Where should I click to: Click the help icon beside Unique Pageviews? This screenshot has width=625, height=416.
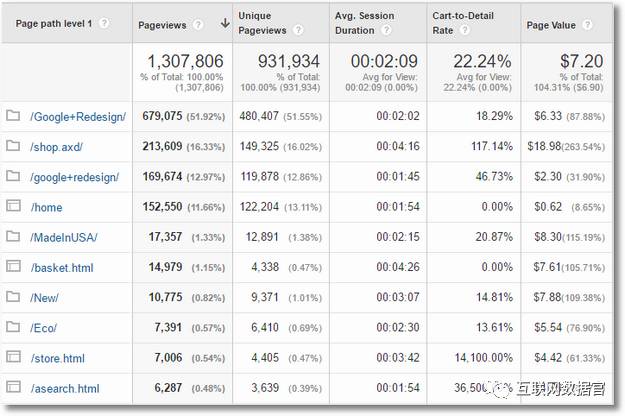(x=298, y=30)
